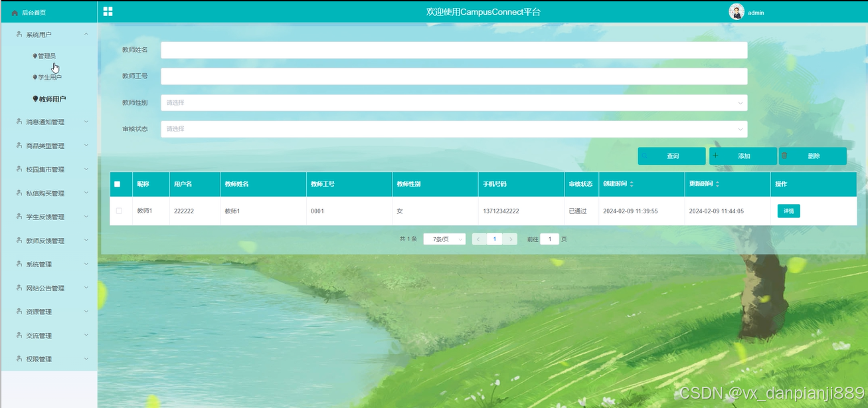Open 权限管理 menu
Image resolution: width=868 pixels, height=408 pixels.
coord(49,359)
